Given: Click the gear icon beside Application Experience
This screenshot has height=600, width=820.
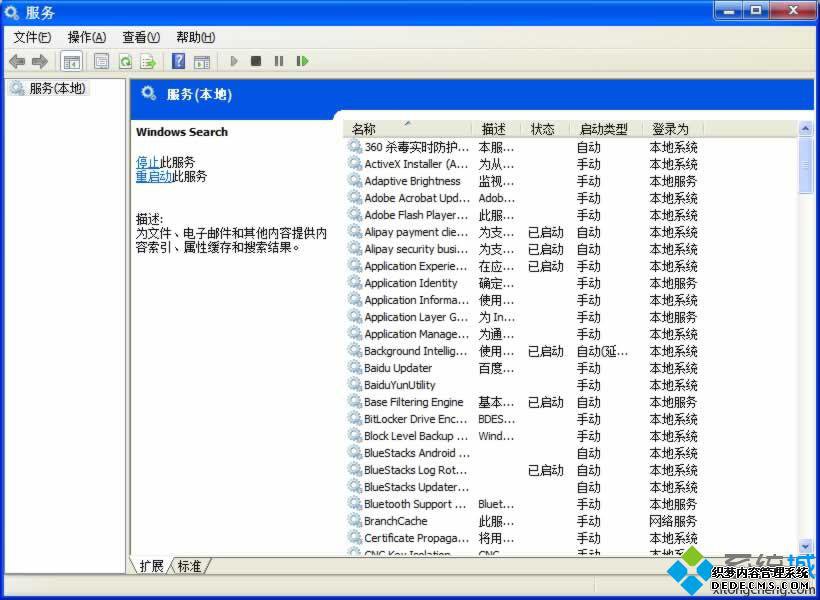Looking at the screenshot, I should [355, 266].
